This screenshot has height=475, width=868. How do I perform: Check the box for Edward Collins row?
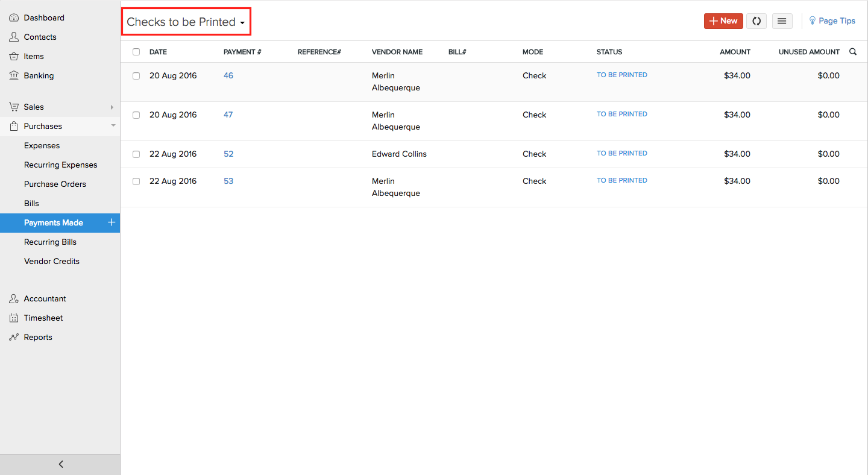(x=136, y=154)
